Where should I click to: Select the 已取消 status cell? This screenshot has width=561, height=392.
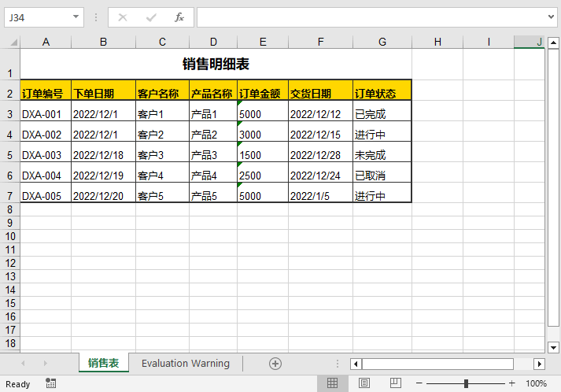click(x=382, y=172)
